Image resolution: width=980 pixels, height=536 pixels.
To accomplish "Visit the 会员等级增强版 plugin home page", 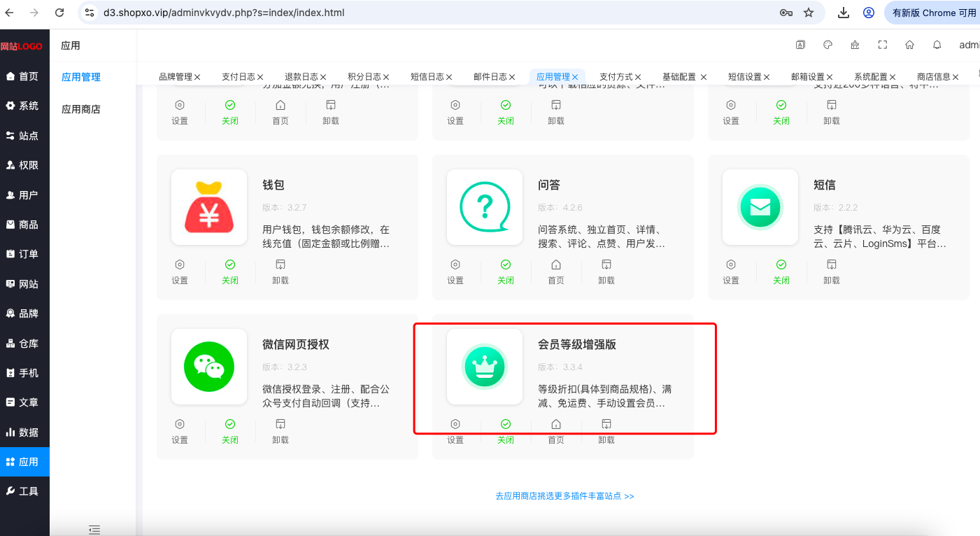I will click(556, 431).
